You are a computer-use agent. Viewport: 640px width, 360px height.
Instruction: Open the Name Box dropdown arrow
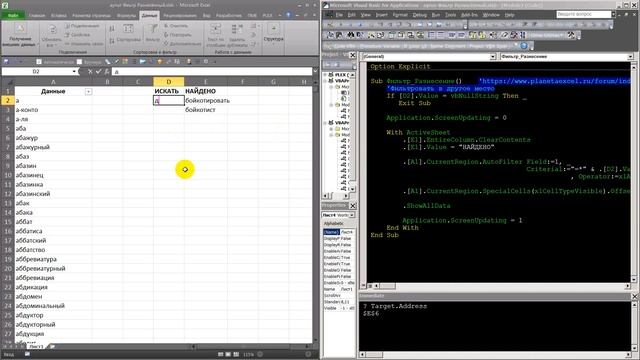click(74, 71)
